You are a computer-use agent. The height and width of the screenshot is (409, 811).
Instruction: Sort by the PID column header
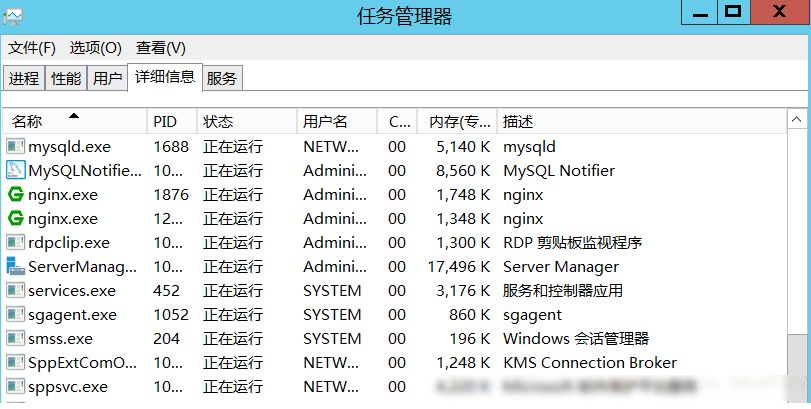click(172, 122)
